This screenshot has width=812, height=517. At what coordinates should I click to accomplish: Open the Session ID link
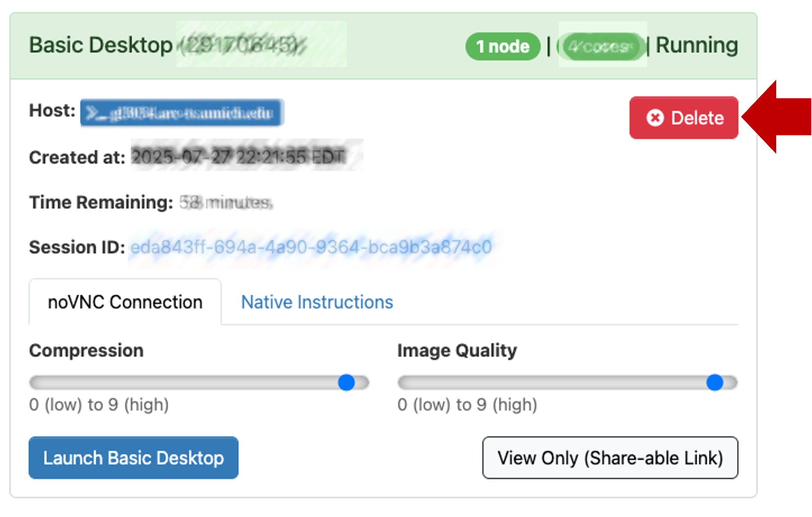[311, 247]
